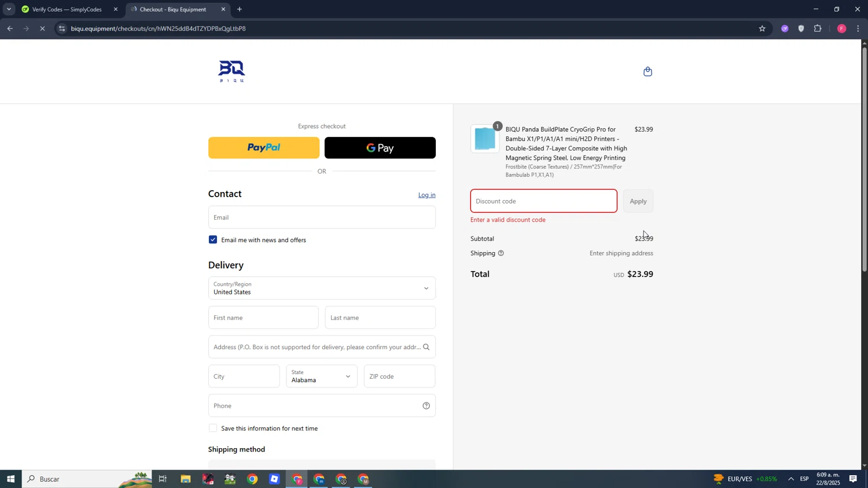The width and height of the screenshot is (868, 488).
Task: Click the address search magnifier icon
Action: pos(426,347)
